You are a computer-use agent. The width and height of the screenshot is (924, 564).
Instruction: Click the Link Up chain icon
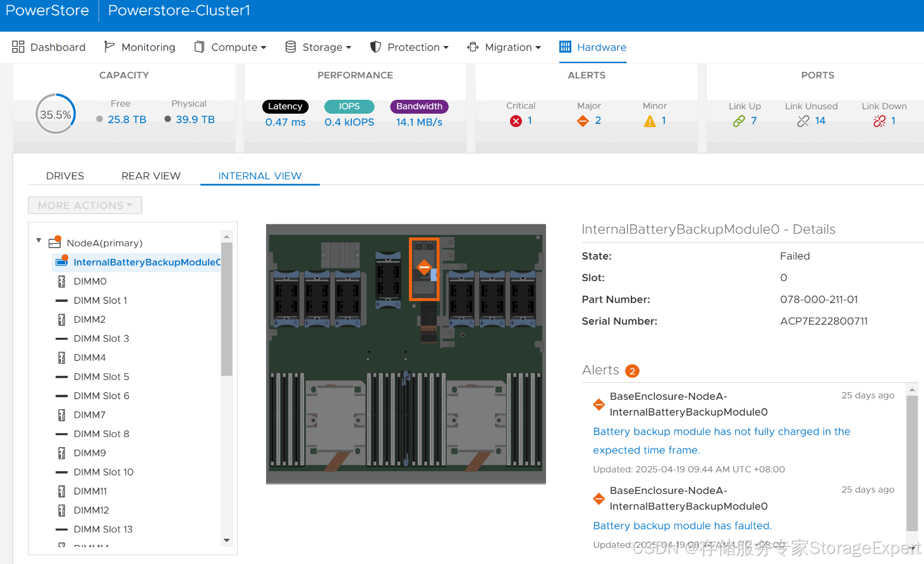pyautogui.click(x=739, y=121)
